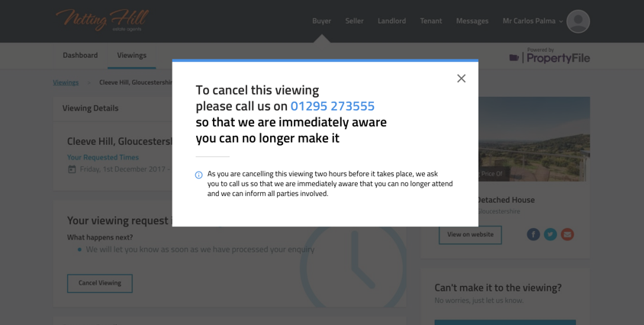Share the property on Twitter
The height and width of the screenshot is (325, 644).
click(x=550, y=234)
